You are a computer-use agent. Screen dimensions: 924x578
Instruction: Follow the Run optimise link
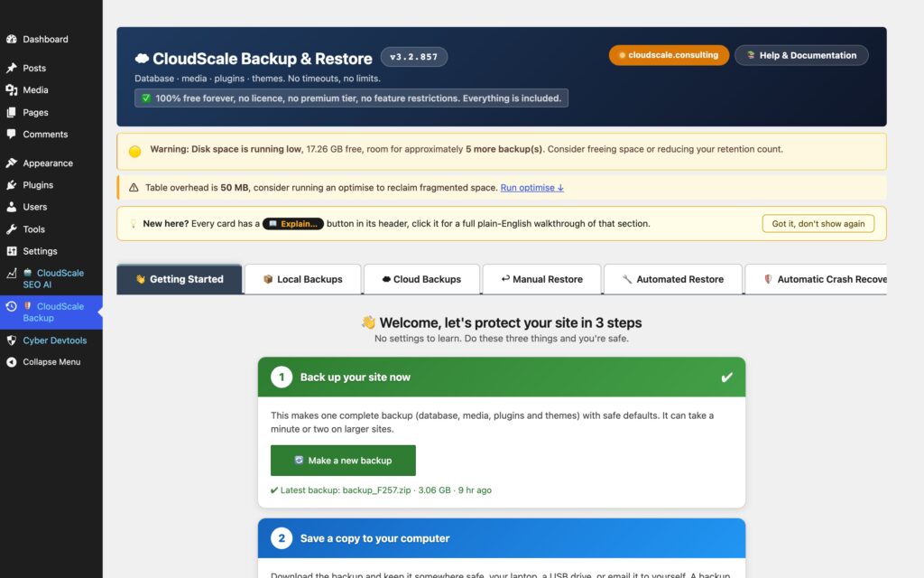click(x=532, y=188)
